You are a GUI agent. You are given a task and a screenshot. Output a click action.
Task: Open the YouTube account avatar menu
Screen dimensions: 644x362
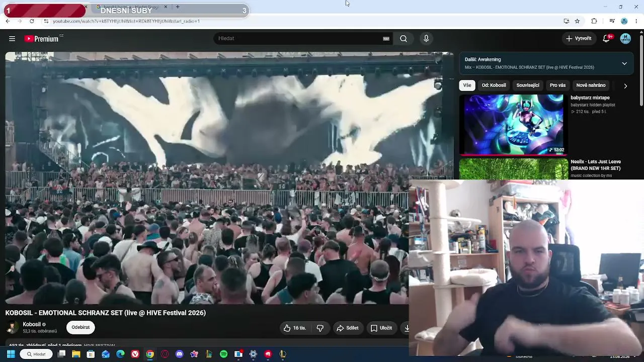tap(625, 39)
